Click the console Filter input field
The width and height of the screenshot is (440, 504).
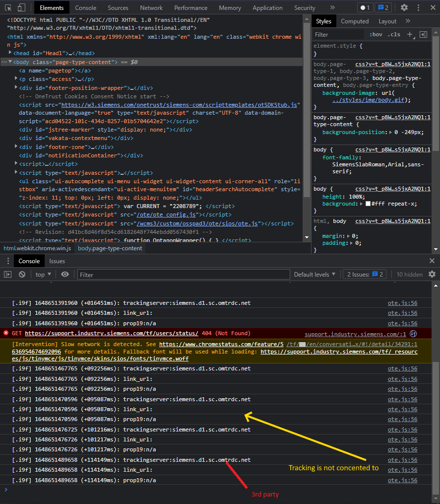point(184,275)
